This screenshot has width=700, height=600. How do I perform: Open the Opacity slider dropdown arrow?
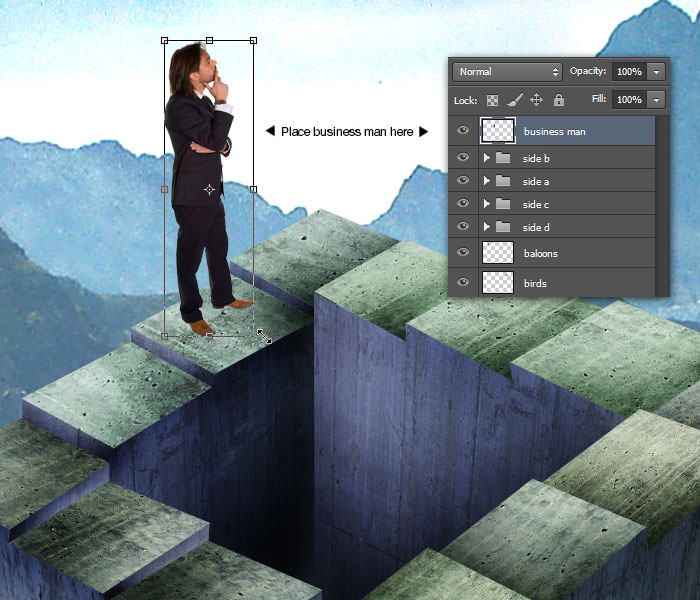coord(656,72)
